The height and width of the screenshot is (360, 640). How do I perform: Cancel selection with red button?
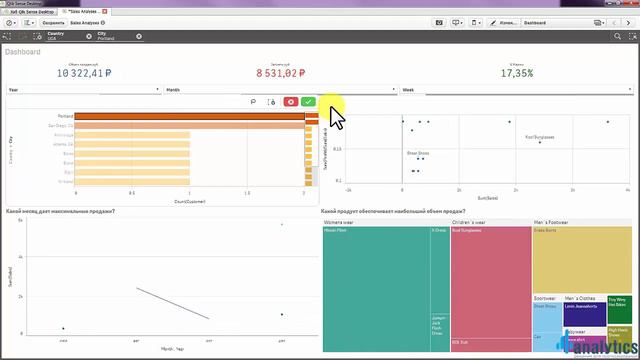(x=291, y=102)
